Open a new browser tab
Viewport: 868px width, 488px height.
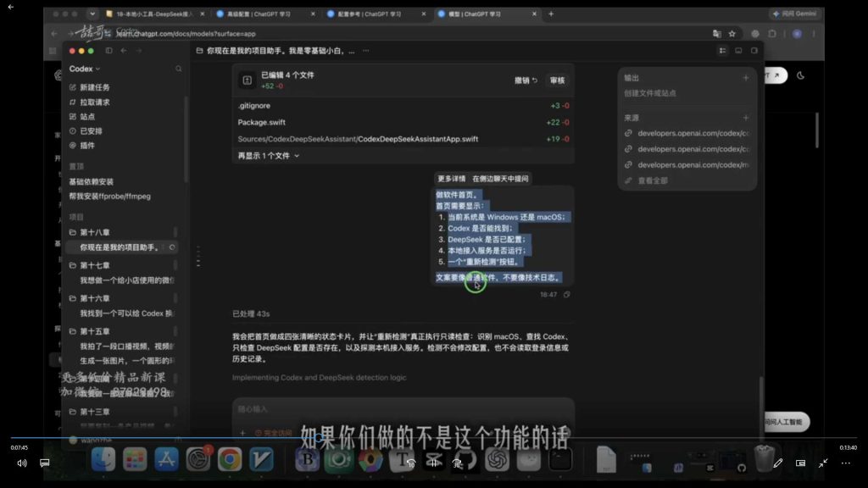click(x=551, y=14)
